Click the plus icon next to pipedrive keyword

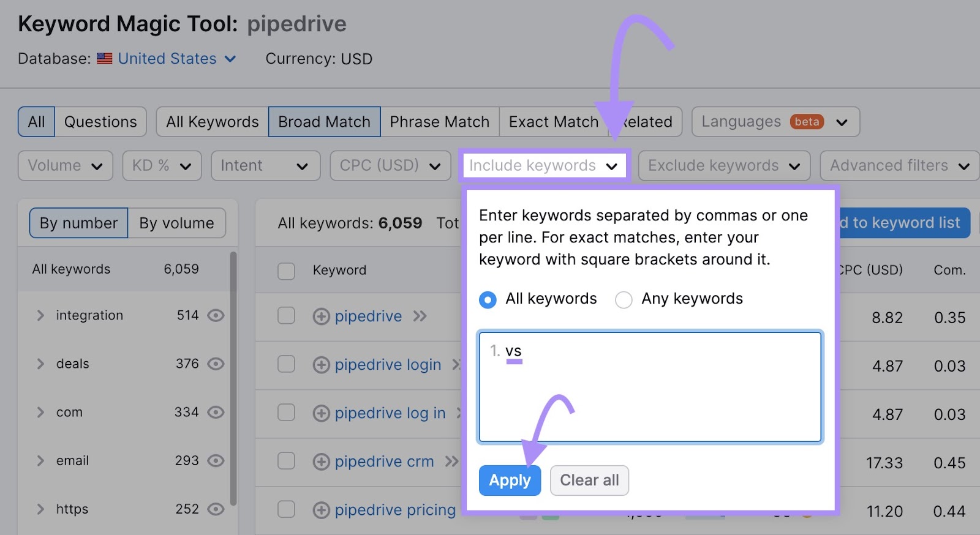pyautogui.click(x=321, y=316)
